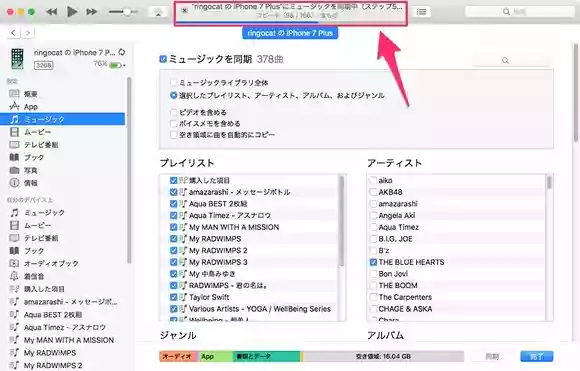Go back with the left chevron
Viewport: 580px width, 371px height.
(13, 33)
